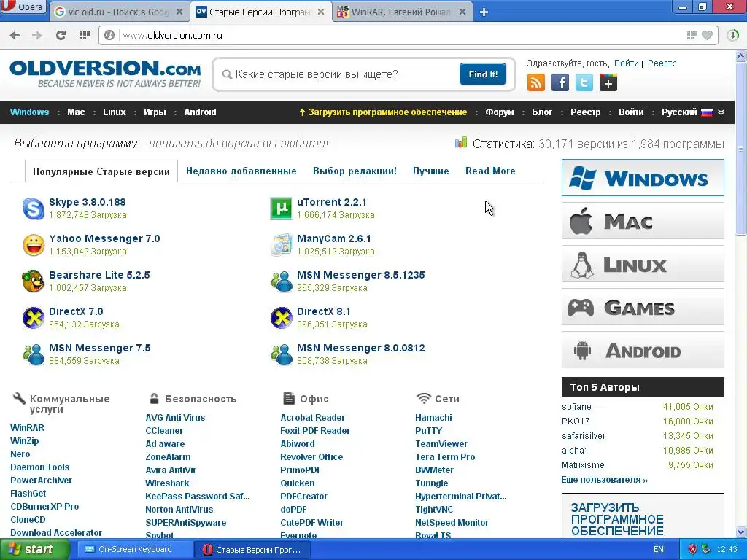Open the Acrobat Reader link

(x=312, y=418)
